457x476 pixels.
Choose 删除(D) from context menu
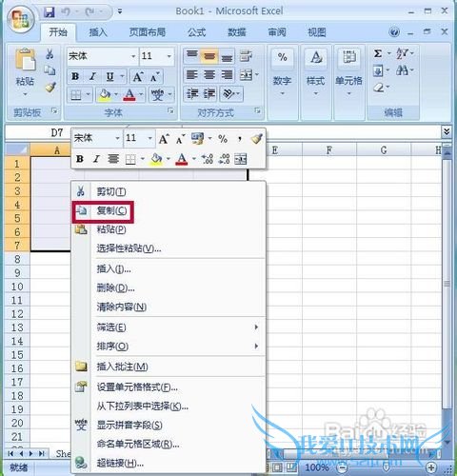169,288
